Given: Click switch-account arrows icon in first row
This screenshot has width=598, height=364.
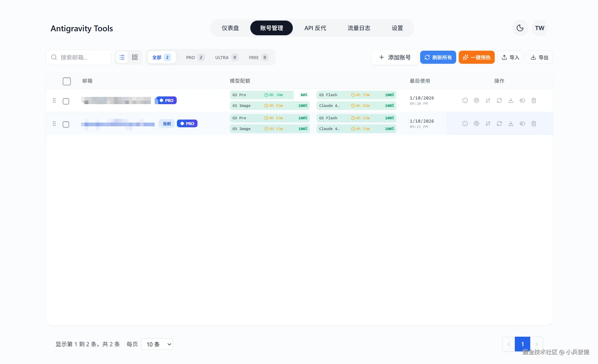Looking at the screenshot, I should tap(488, 100).
